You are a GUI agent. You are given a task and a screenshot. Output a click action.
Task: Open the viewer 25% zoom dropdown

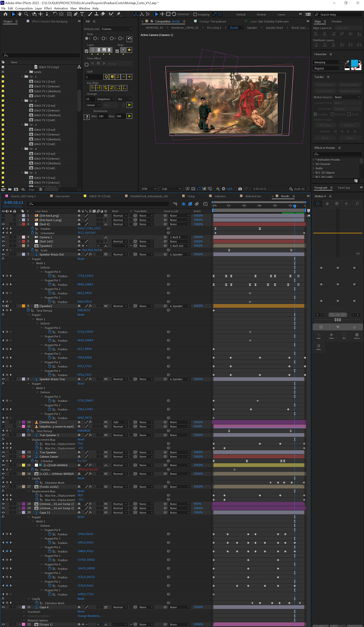[x=149, y=189]
